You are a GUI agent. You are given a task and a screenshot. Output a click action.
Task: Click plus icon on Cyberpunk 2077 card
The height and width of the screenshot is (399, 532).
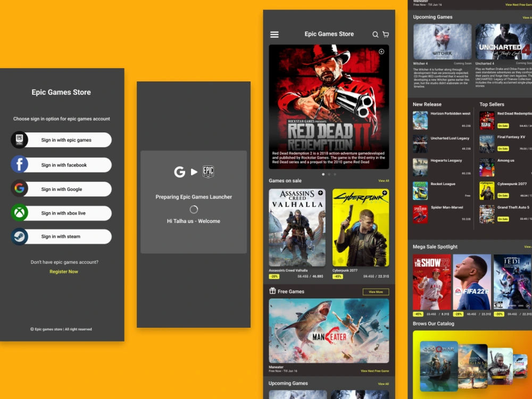point(385,193)
